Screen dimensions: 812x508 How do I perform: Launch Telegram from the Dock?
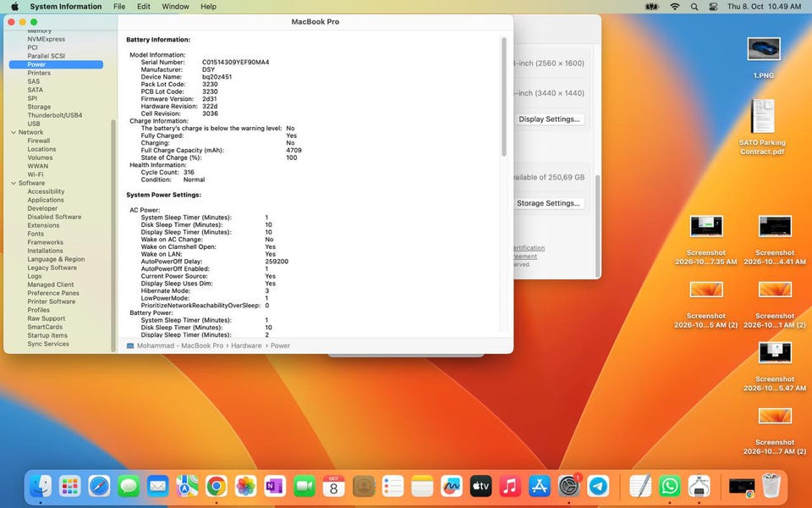(x=598, y=486)
